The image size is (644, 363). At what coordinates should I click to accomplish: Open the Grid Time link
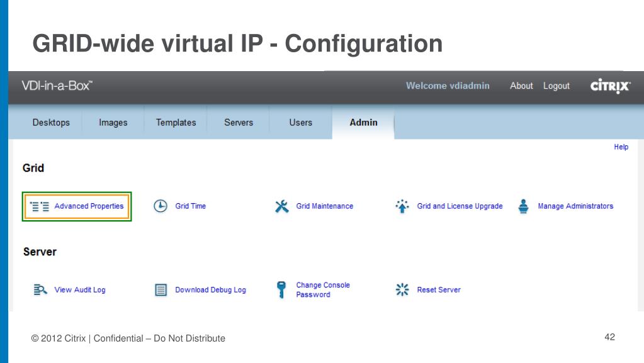click(191, 206)
